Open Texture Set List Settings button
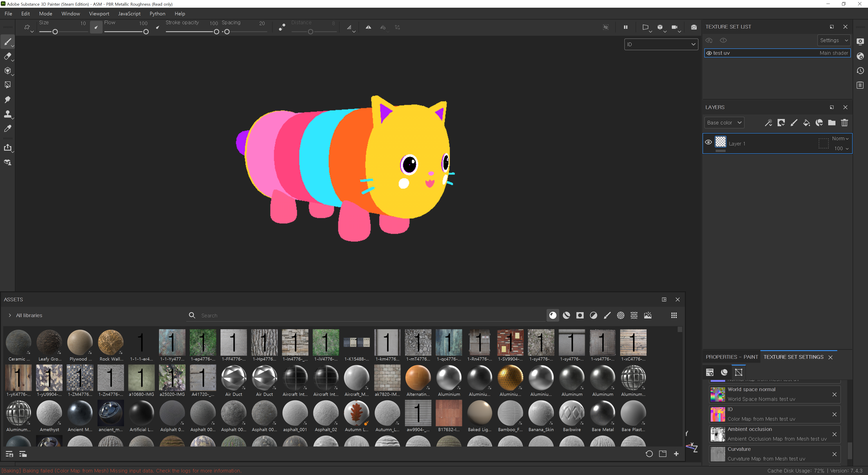Image resolution: width=868 pixels, height=475 pixels. pos(833,40)
